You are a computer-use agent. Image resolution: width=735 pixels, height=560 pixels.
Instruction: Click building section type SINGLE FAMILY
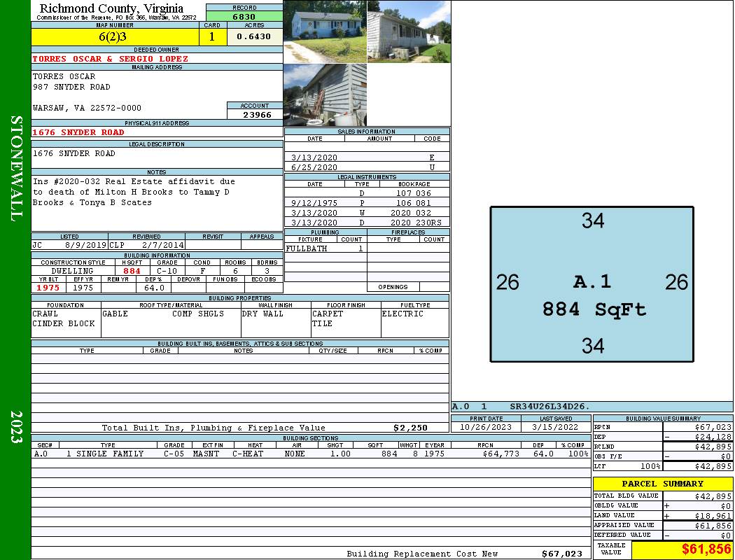click(110, 454)
